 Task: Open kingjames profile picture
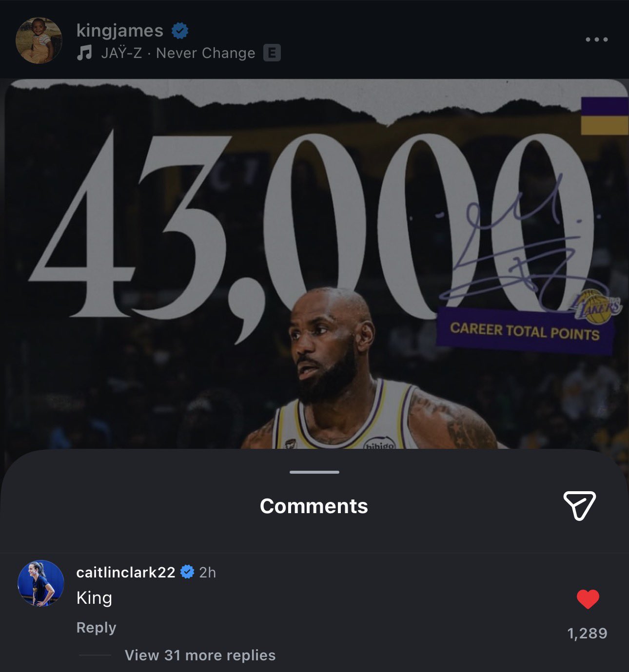[39, 40]
